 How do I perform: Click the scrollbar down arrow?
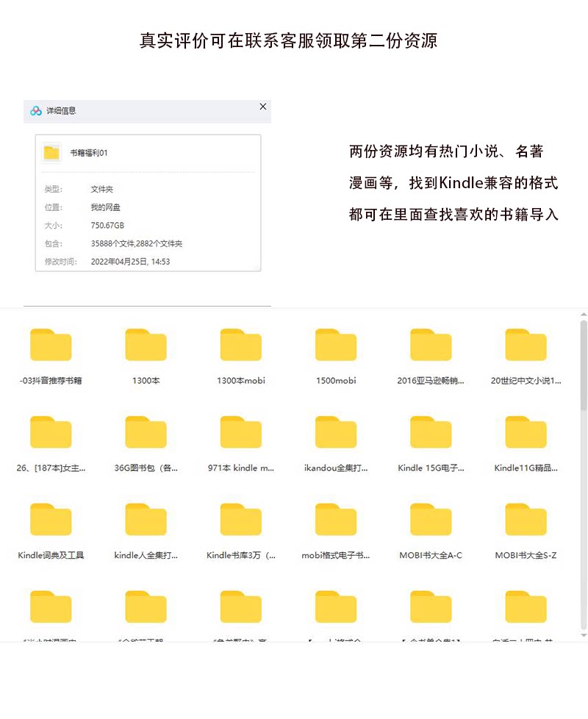tap(584, 635)
